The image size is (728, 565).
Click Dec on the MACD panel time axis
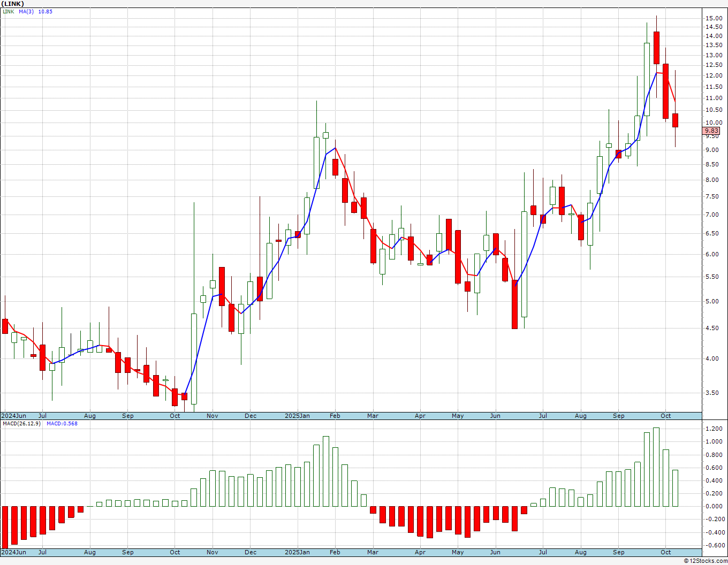coord(251,552)
